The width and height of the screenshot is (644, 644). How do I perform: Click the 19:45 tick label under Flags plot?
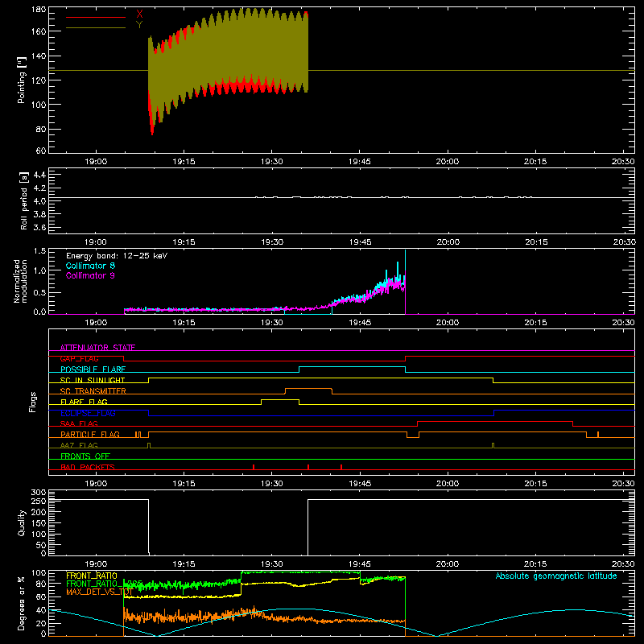click(360, 484)
